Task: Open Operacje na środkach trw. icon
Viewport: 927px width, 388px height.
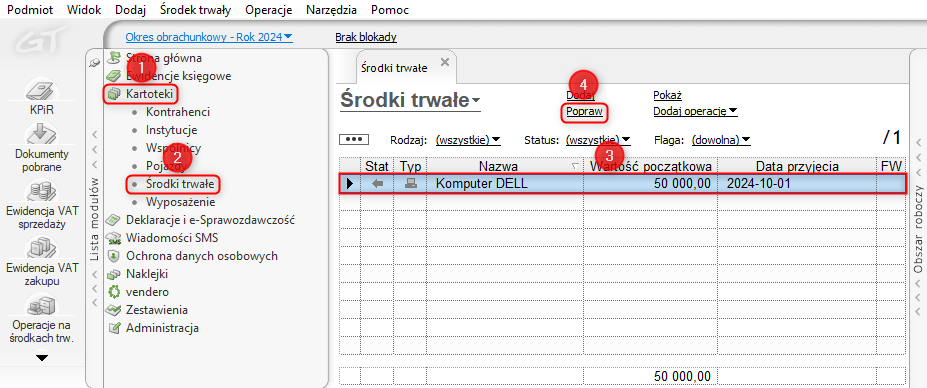Action: [x=42, y=306]
